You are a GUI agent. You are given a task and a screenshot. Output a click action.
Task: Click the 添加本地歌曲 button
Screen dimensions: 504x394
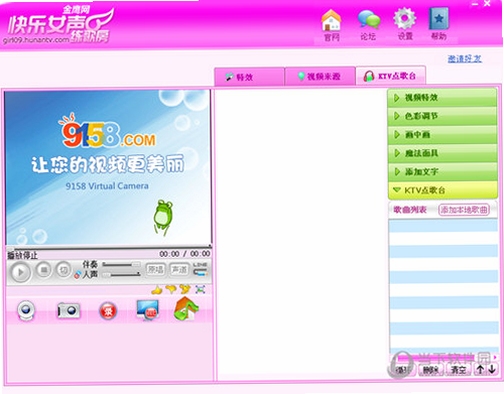click(464, 210)
